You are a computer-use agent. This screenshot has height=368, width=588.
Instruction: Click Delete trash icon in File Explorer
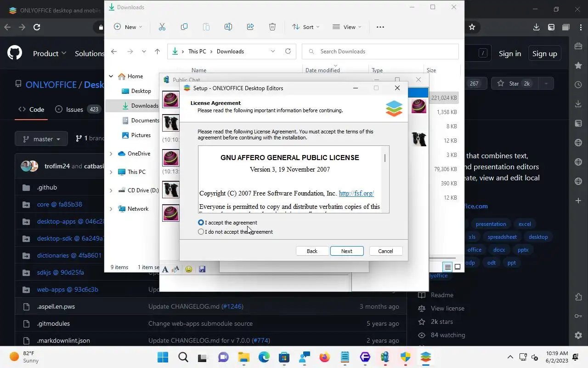(272, 27)
